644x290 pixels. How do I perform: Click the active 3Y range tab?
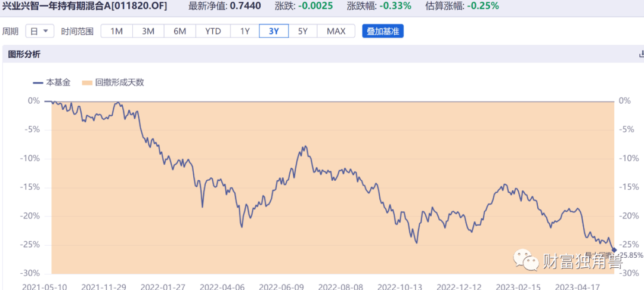[x=274, y=31]
